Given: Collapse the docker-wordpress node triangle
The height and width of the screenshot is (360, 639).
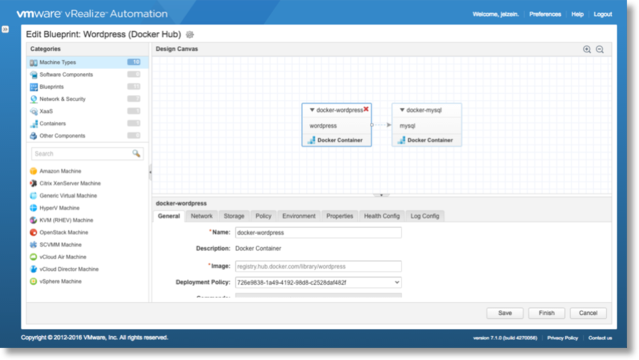Looking at the screenshot, I should tap(312, 110).
